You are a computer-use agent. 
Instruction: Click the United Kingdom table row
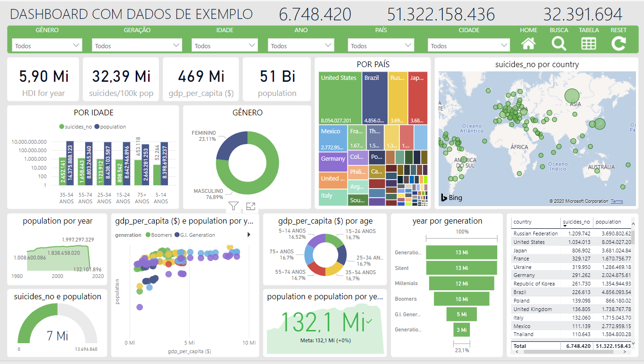[572, 309]
